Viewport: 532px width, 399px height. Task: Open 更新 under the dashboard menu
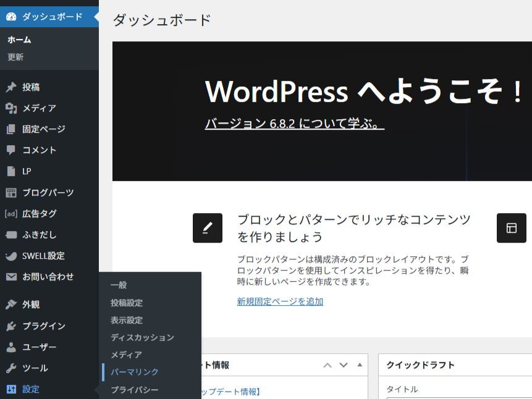click(15, 57)
